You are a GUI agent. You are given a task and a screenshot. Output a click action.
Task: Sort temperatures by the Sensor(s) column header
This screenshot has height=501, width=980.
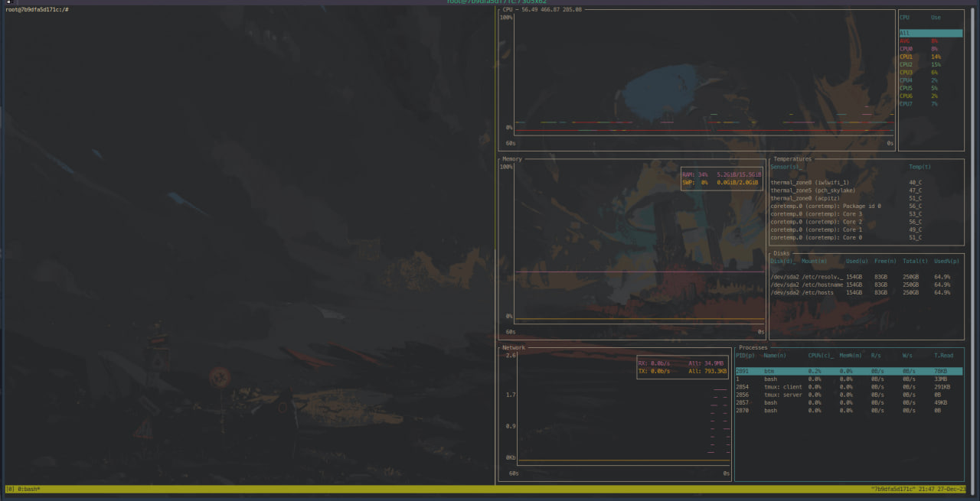pyautogui.click(x=786, y=167)
